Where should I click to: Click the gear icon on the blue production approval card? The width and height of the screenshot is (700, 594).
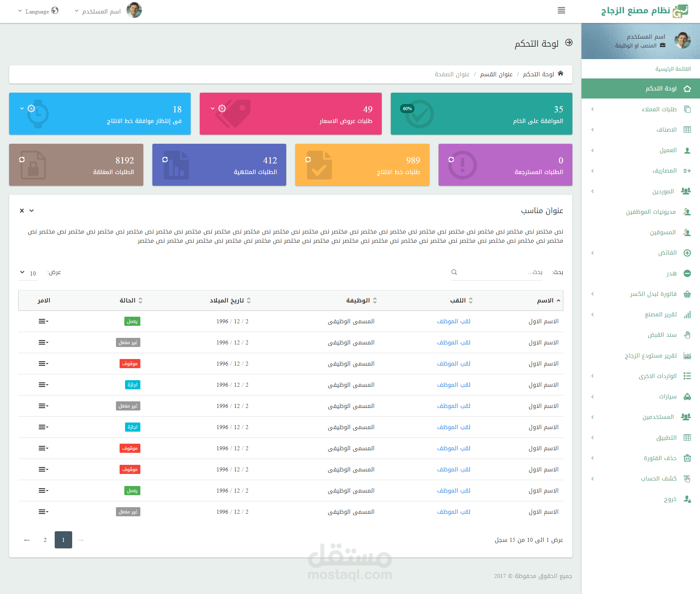tap(31, 108)
